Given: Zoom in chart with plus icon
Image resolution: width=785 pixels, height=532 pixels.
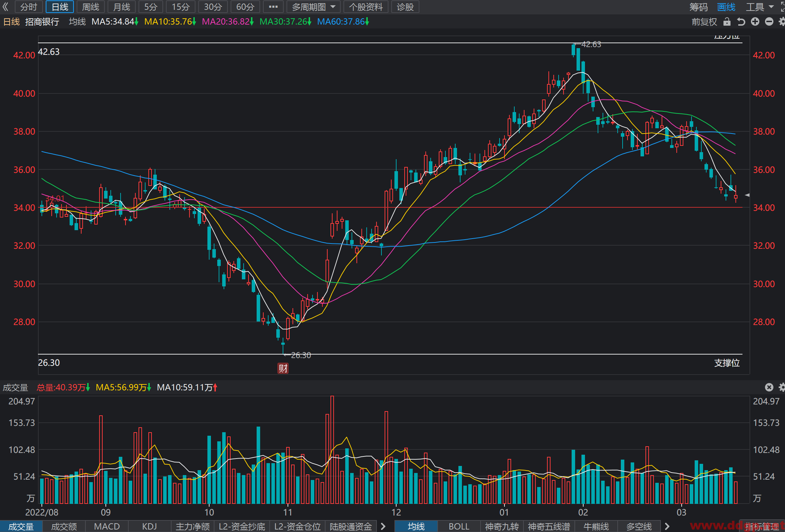Looking at the screenshot, I should 755,22.
